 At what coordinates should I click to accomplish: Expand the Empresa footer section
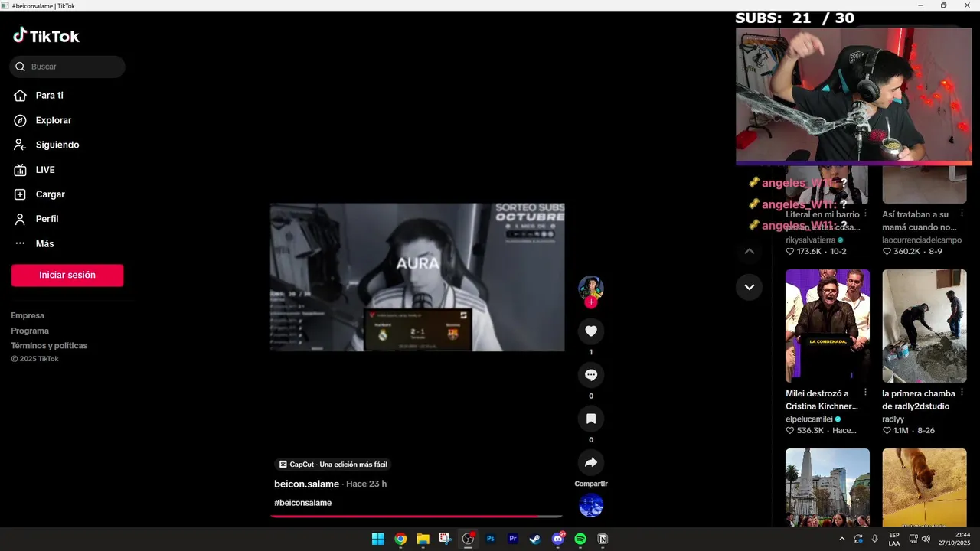point(28,315)
